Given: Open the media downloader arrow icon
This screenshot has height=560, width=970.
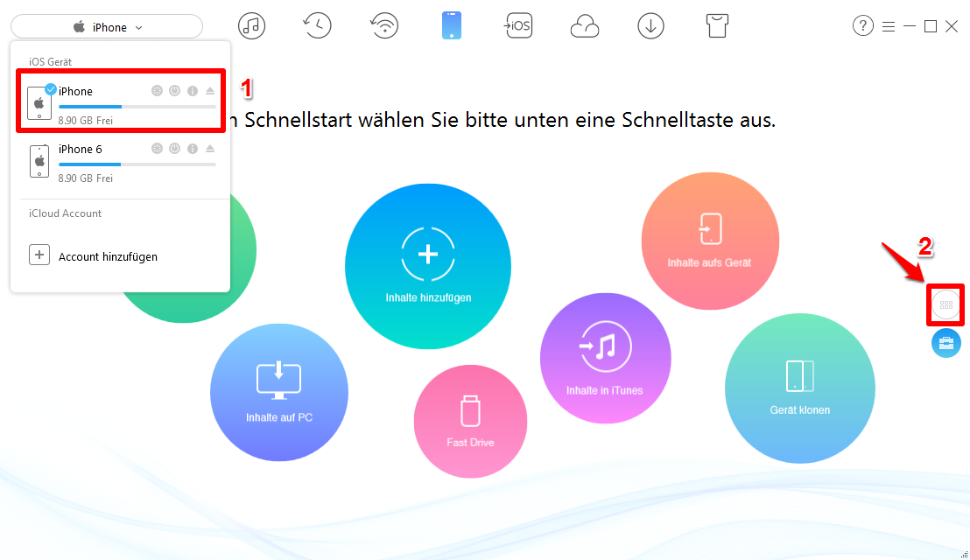Looking at the screenshot, I should coord(650,26).
